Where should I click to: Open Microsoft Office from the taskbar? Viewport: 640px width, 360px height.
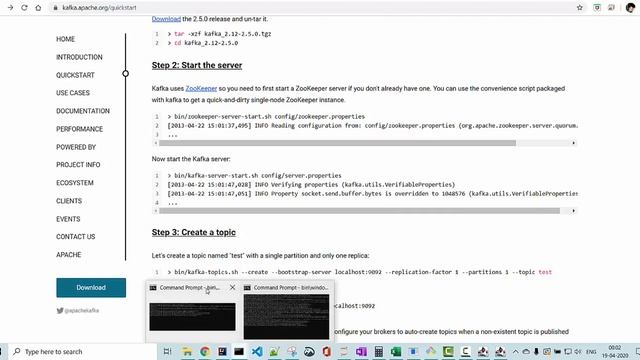point(327,351)
